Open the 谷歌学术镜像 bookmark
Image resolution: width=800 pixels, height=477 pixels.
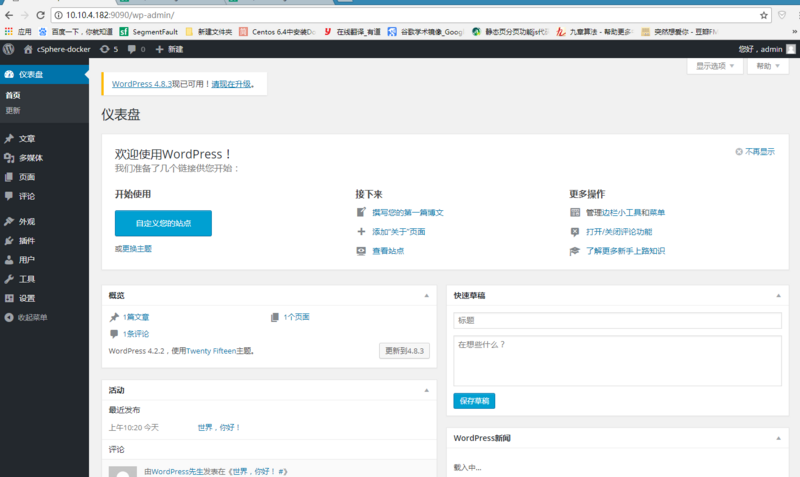425,32
